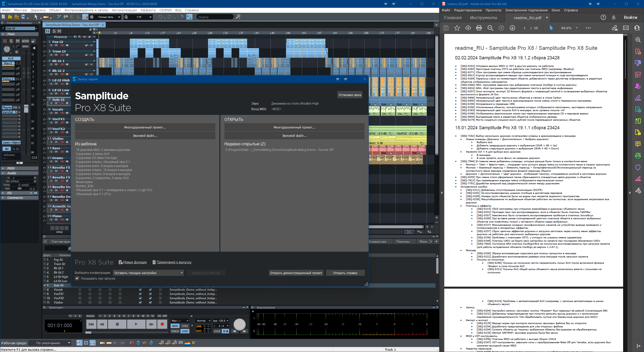
Task: Click the print icon in Acrobat
Action: 479,28
